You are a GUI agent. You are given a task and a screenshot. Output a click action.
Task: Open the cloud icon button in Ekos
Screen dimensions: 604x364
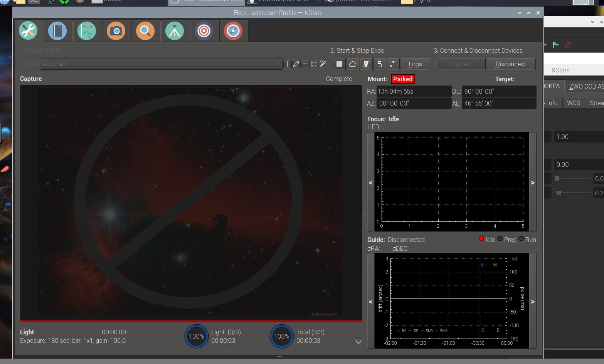click(x=352, y=64)
